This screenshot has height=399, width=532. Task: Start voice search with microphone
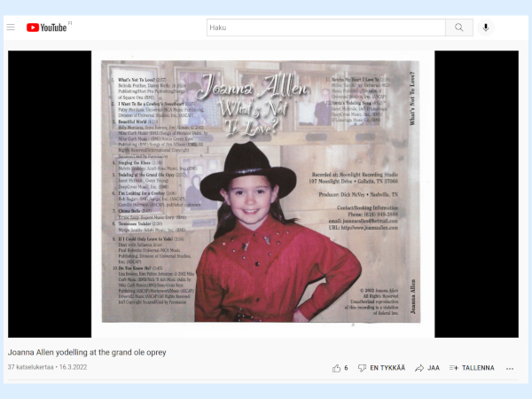coord(486,27)
